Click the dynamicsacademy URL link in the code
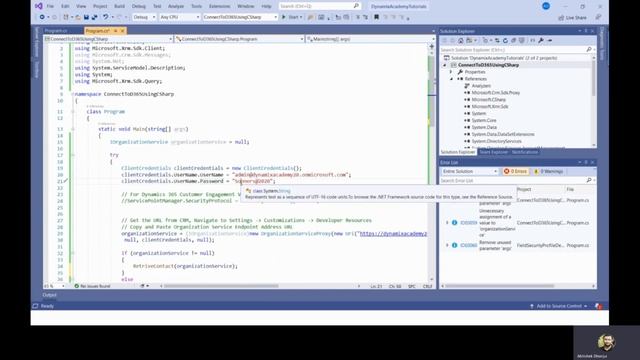This screenshot has height=360, width=640. point(393,233)
